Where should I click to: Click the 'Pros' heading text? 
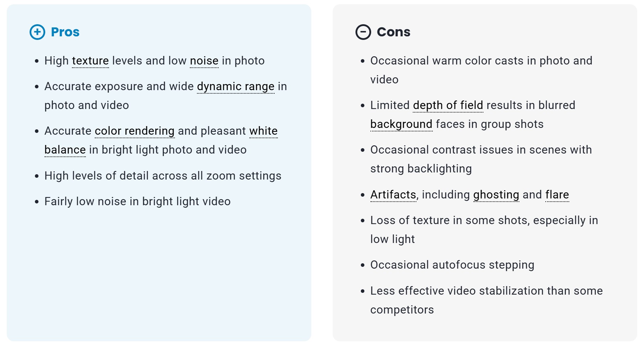(65, 32)
